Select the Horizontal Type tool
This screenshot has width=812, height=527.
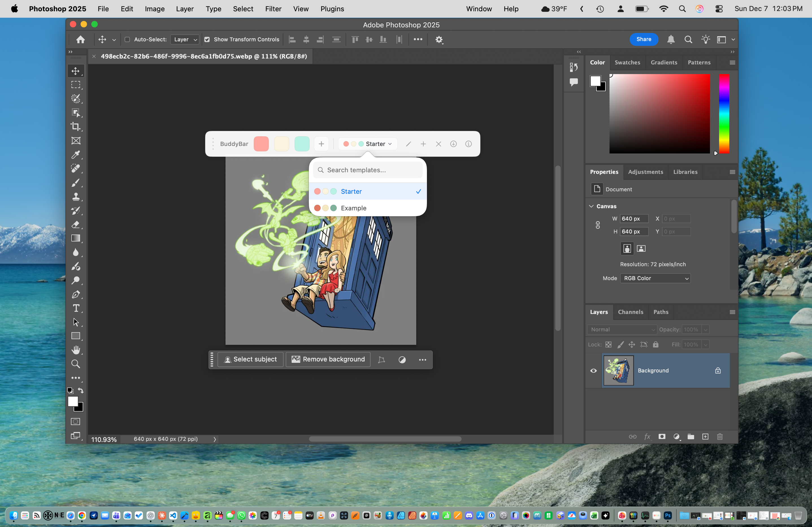coord(76,308)
